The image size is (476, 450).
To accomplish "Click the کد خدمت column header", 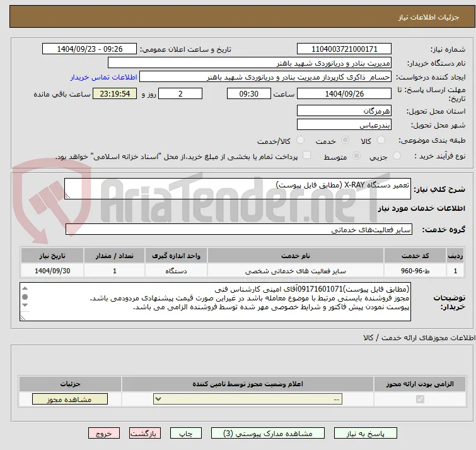I will click(415, 256).
